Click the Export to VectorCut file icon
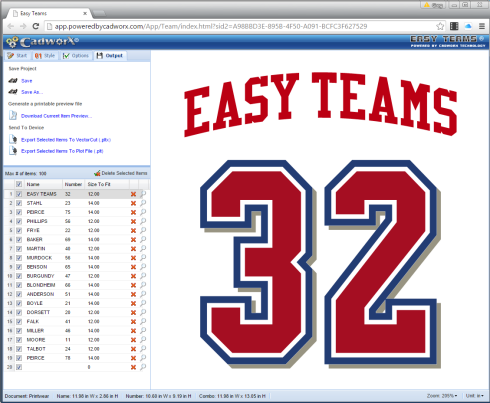The image size is (490, 403). click(x=13, y=139)
